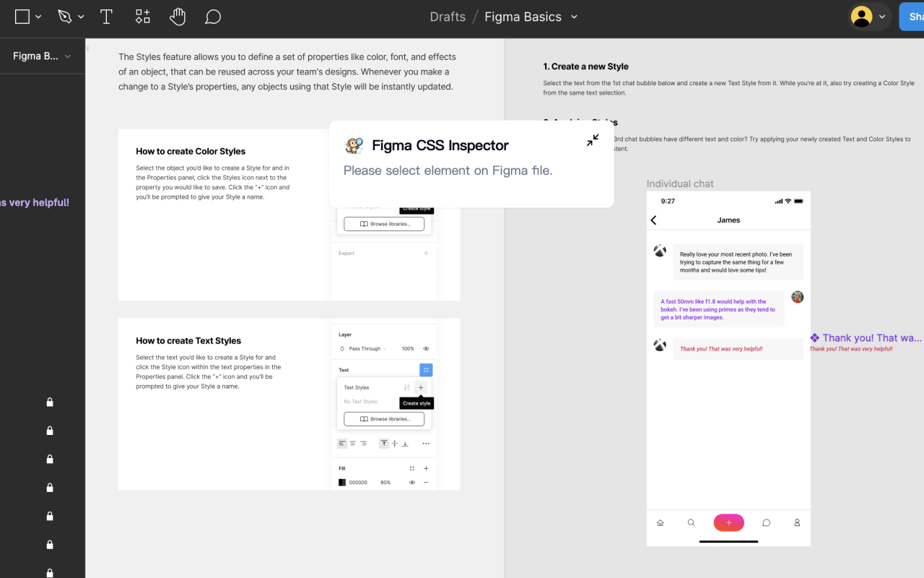The image size is (924, 578).
Task: Click the plus icon next to Export
Action: [x=426, y=254]
